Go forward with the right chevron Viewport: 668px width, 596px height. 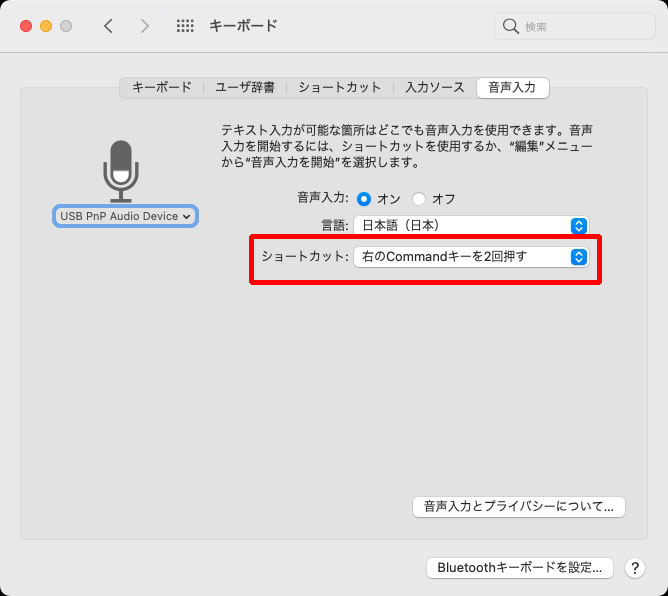point(145,26)
